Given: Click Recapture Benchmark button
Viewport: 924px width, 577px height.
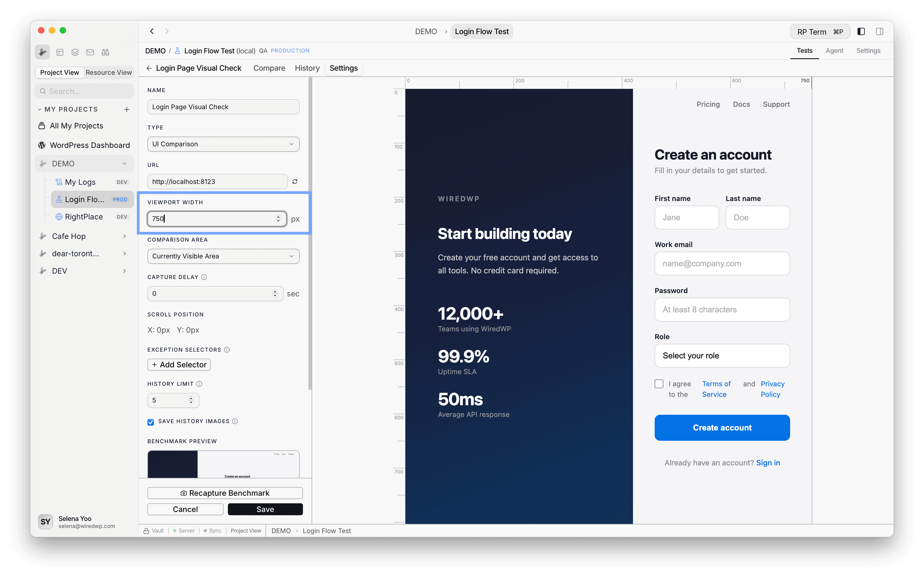Looking at the screenshot, I should (x=225, y=493).
